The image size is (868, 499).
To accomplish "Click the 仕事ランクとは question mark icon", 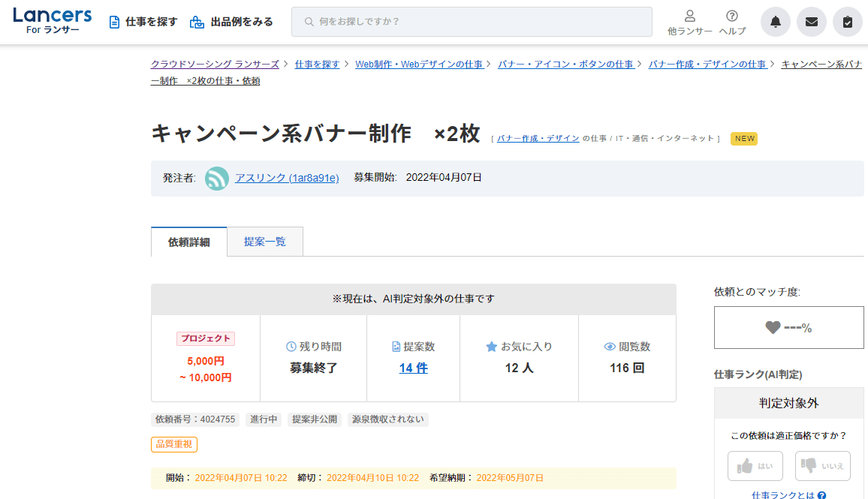I will (x=822, y=495).
